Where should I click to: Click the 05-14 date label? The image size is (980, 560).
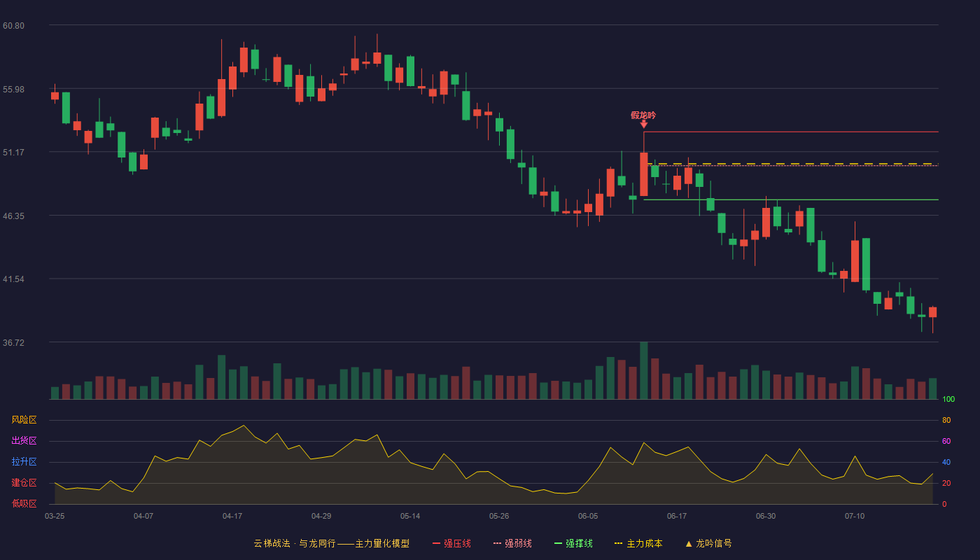[410, 516]
